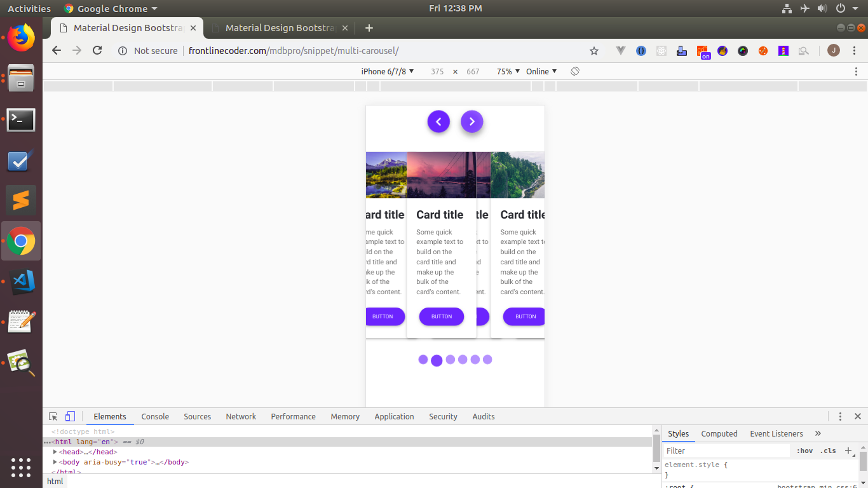Image resolution: width=868 pixels, height=488 pixels.
Task: Open the Event Listeners tab
Action: tap(776, 433)
